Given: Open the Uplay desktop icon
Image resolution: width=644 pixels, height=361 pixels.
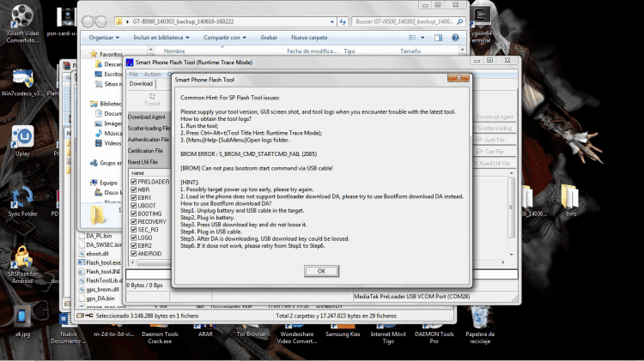Looking at the screenshot, I should (x=22, y=141).
